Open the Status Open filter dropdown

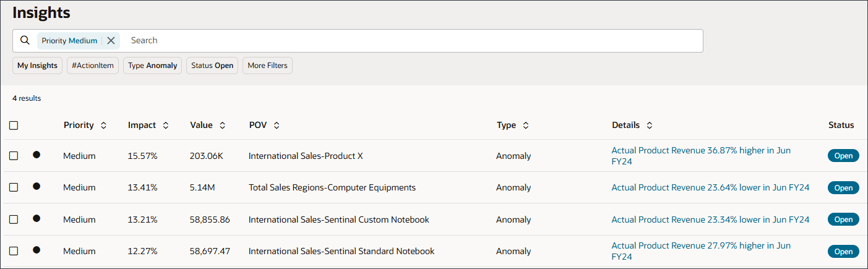coord(212,66)
